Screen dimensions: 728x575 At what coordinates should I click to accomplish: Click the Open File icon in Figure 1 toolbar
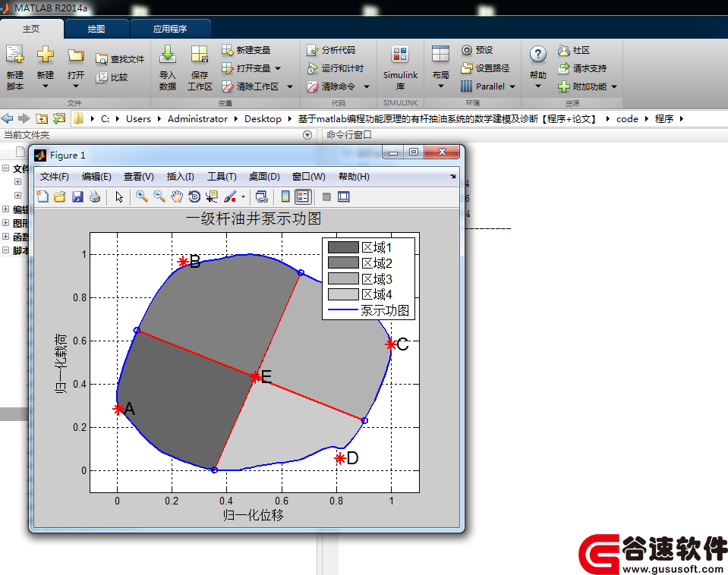[59, 196]
